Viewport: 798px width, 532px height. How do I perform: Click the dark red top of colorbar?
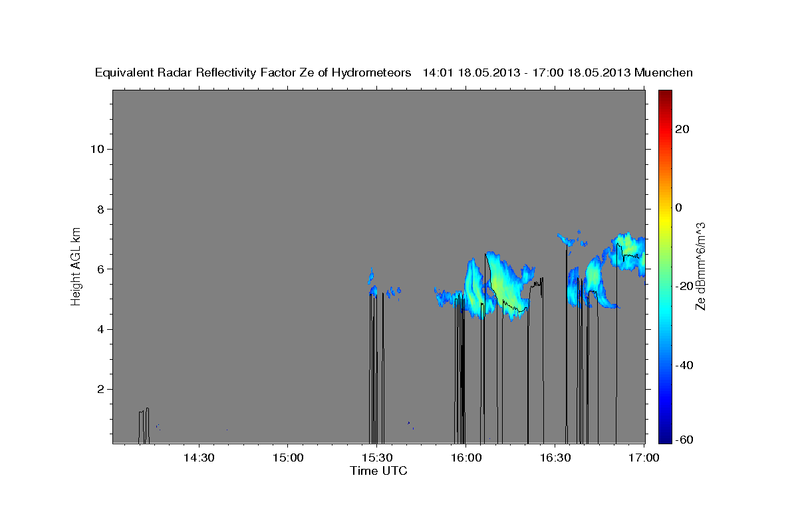[x=665, y=96]
